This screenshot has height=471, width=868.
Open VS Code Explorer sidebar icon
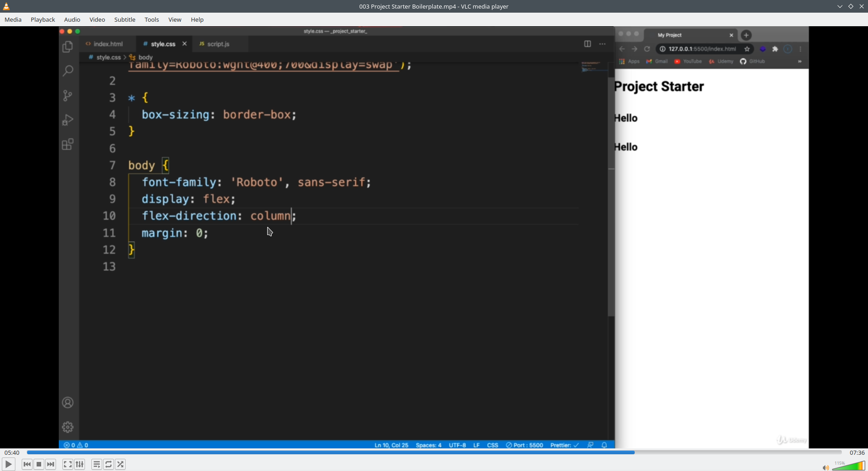tap(68, 47)
